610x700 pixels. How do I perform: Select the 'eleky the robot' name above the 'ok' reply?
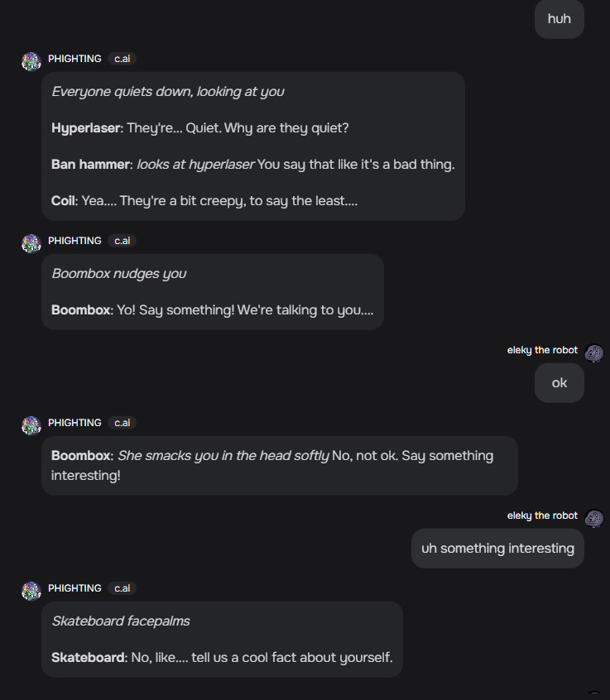(x=542, y=350)
